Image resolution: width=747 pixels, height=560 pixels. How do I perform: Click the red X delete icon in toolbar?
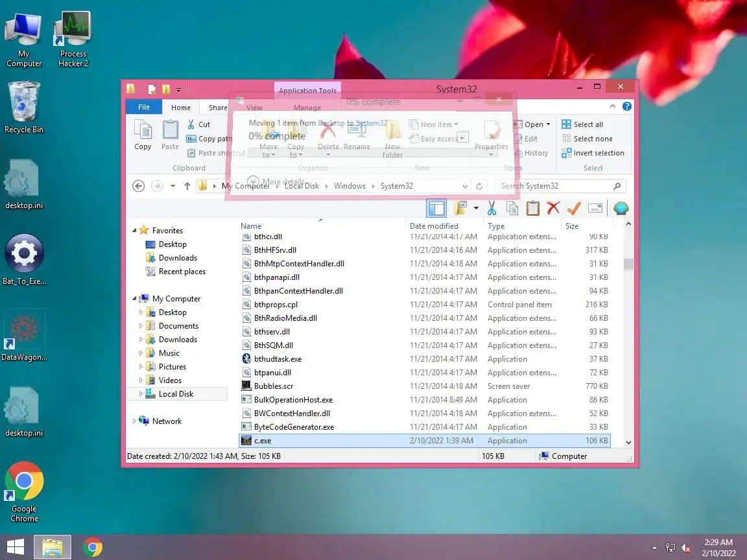click(553, 208)
